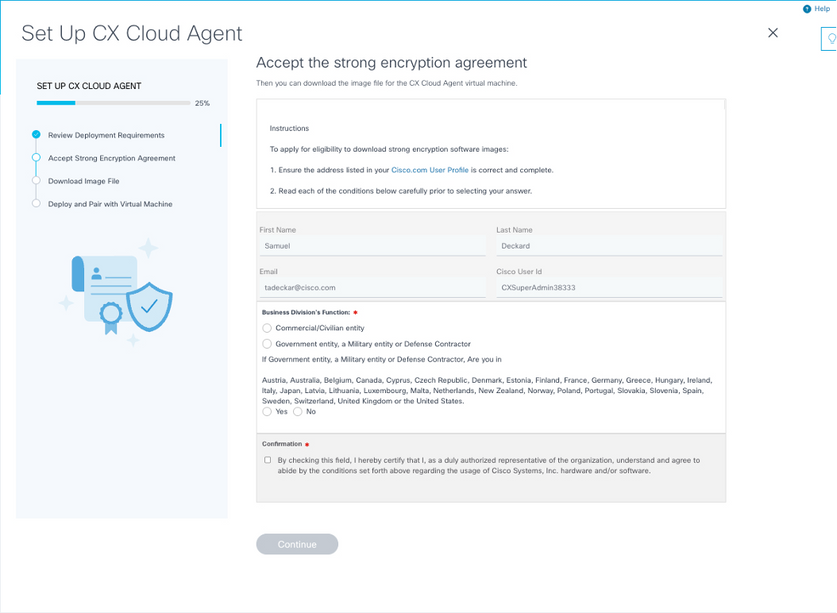Click 'SET UP CX CLOUD AGENT' sidebar title
The image size is (837, 613).
(x=89, y=86)
